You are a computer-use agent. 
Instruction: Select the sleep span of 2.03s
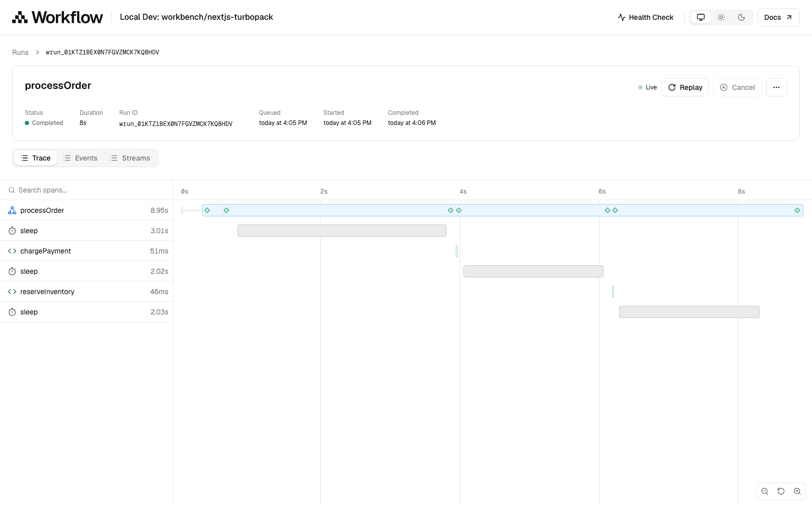[x=86, y=312]
